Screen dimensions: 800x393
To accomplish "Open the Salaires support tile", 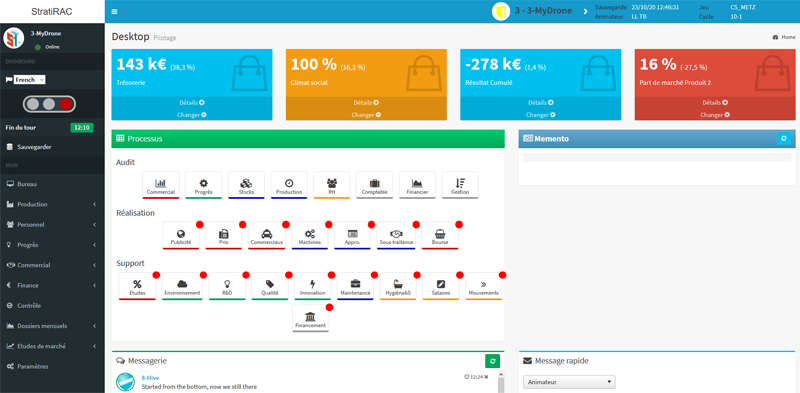I will [x=441, y=286].
